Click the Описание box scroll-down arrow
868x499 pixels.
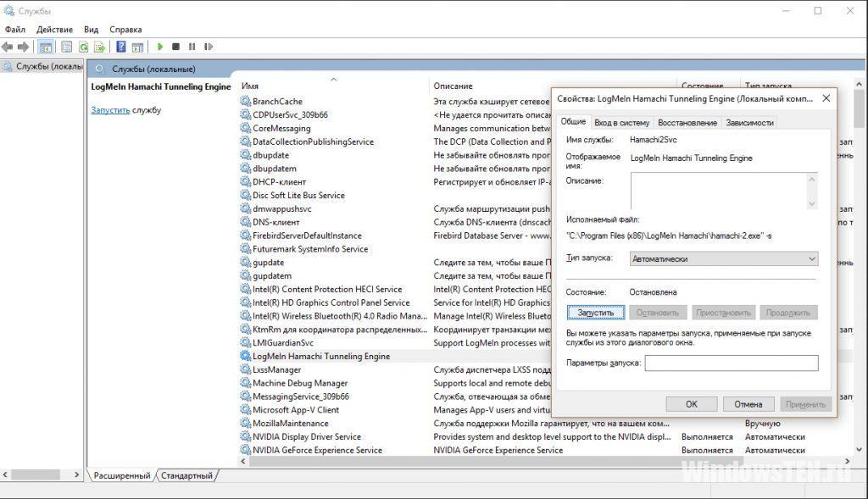point(812,204)
